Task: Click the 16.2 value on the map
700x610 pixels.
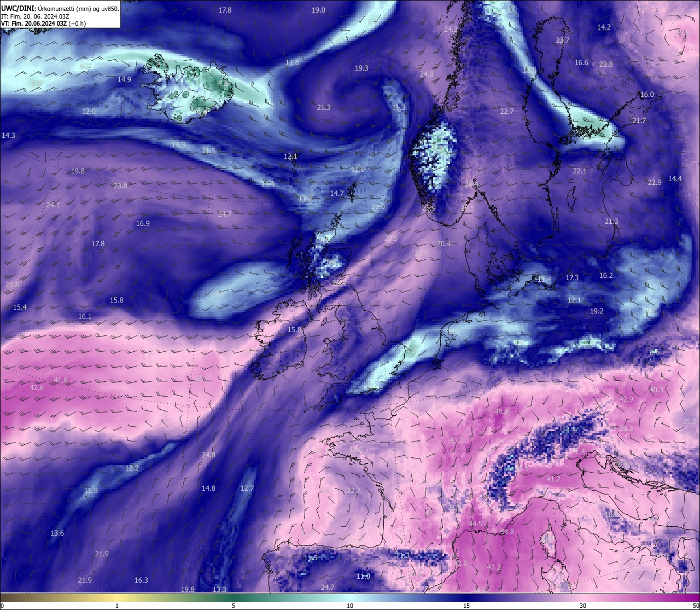Action: click(x=606, y=275)
